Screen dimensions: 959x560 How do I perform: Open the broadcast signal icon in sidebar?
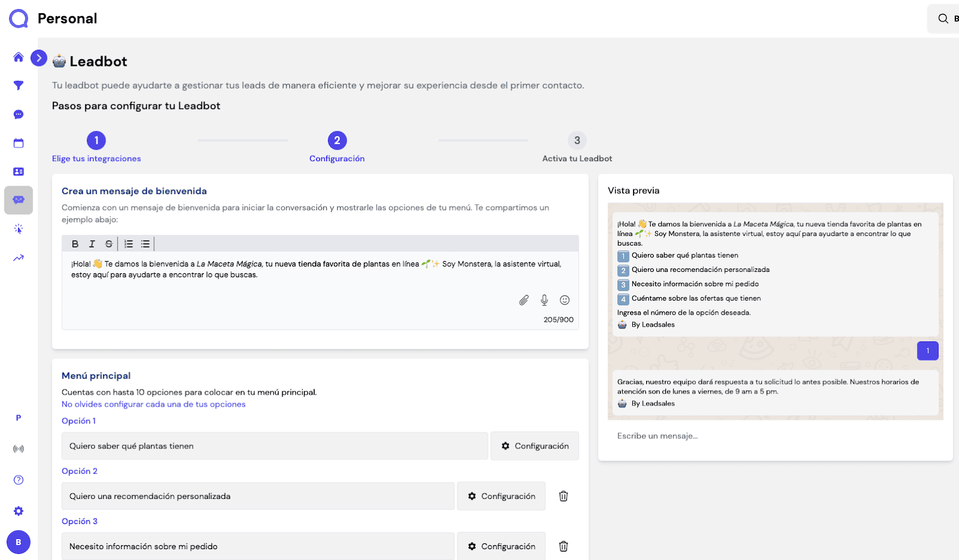pos(19,449)
